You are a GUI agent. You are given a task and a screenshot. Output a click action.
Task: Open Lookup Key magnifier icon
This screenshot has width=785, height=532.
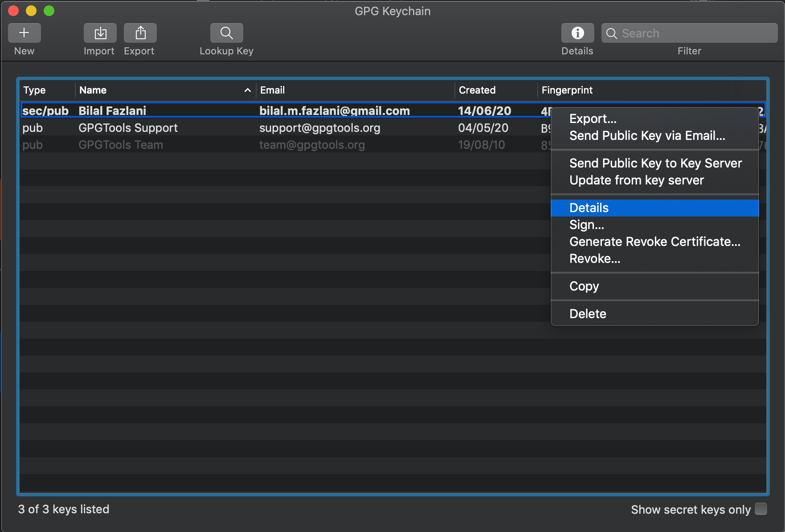coord(227,33)
